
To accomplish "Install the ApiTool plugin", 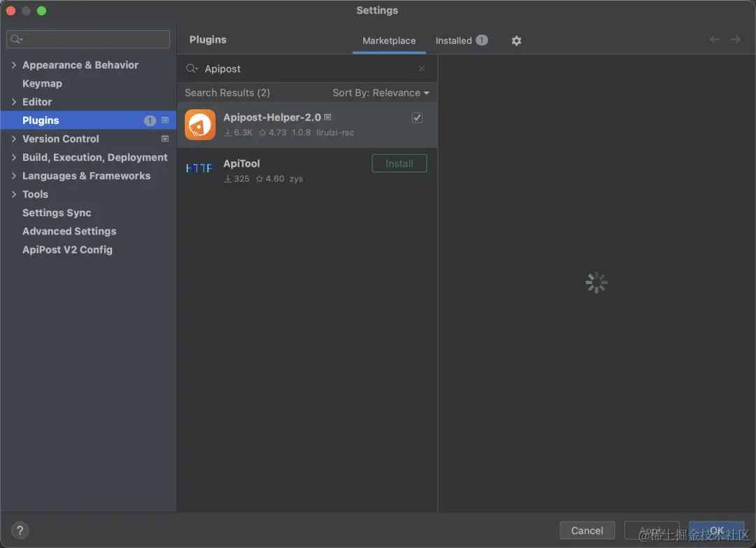I will pos(399,163).
